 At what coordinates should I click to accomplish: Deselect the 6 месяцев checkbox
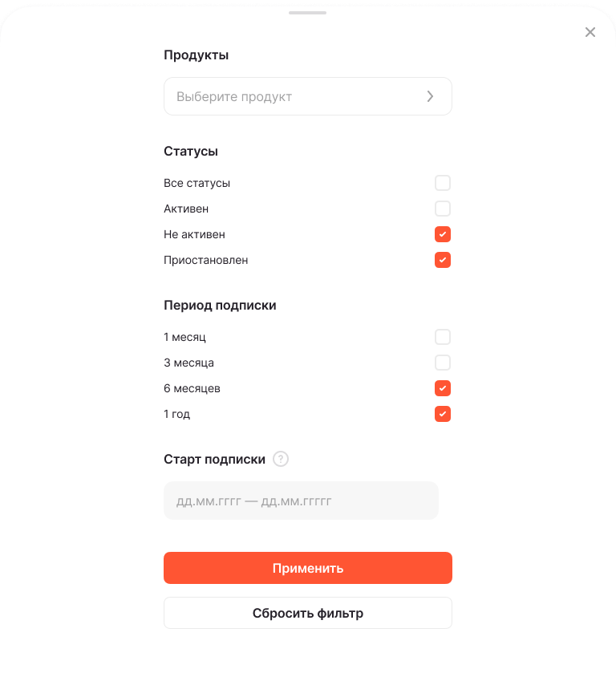tap(443, 388)
